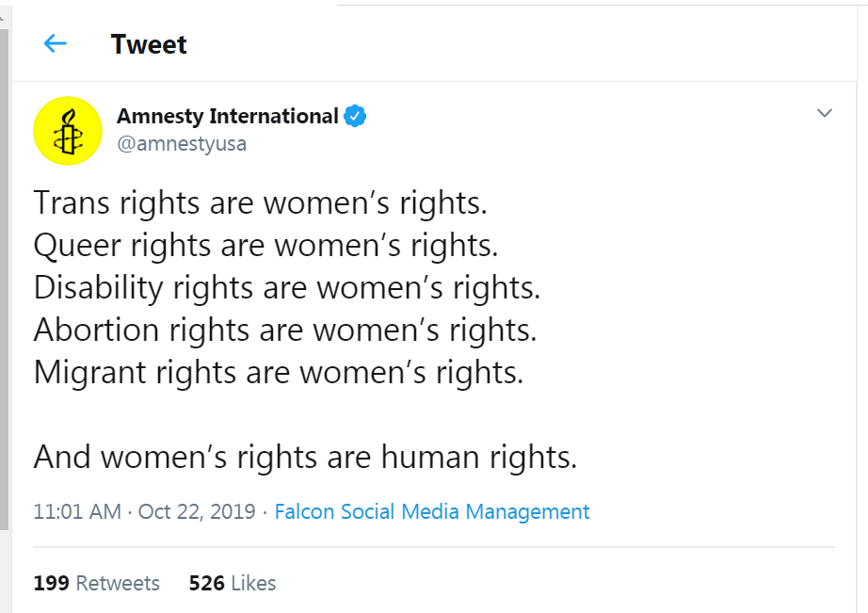Screen dimensions: 868x613
Task: Click the 11:01 AM tweet time
Action: click(x=77, y=511)
